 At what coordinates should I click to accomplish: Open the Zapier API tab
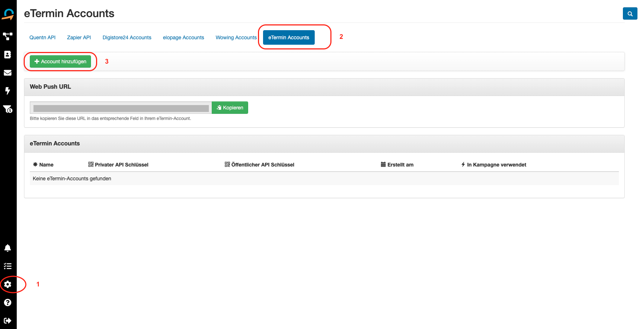point(79,37)
